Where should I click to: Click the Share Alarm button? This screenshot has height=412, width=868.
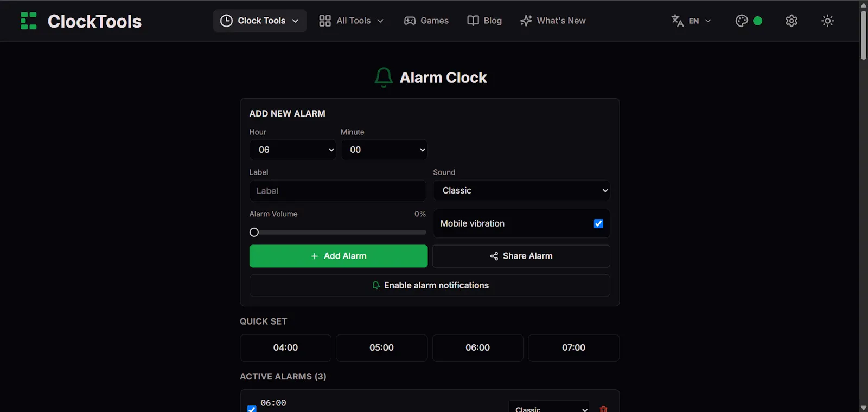point(521,256)
